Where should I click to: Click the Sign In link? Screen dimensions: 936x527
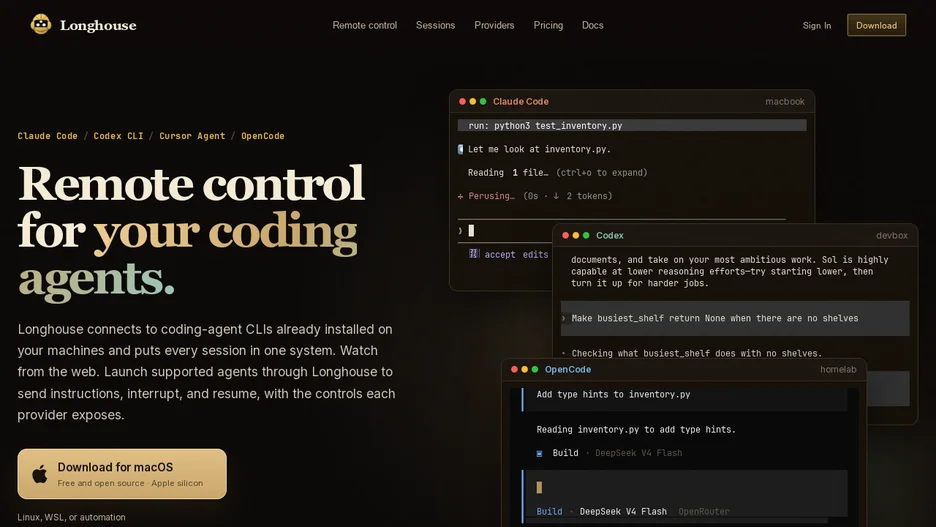[x=816, y=25]
